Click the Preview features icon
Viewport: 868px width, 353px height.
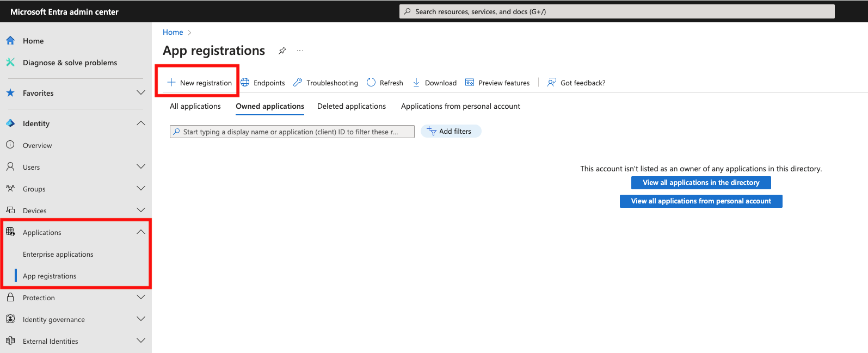coord(470,82)
